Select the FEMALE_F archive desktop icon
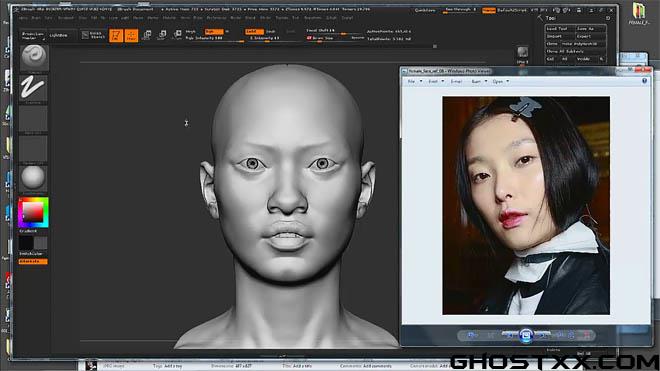Image resolution: width=660 pixels, height=371 pixels. coord(639,14)
